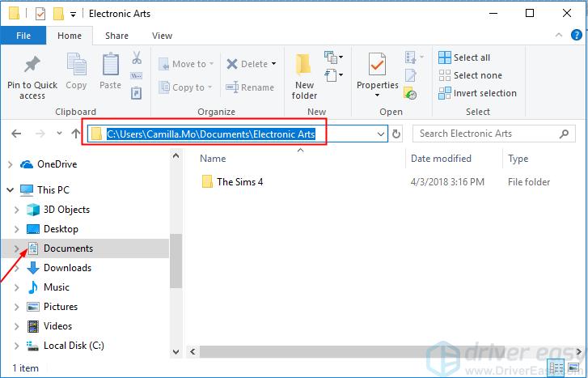The width and height of the screenshot is (588, 378).
Task: Click the Paste shortcut icon
Action: coord(136,93)
